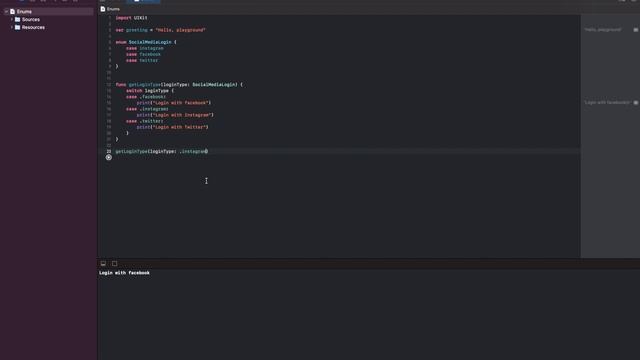Click the getLoginType(.instagram) call on line 23
This screenshot has height=360, width=640.
tap(162, 151)
